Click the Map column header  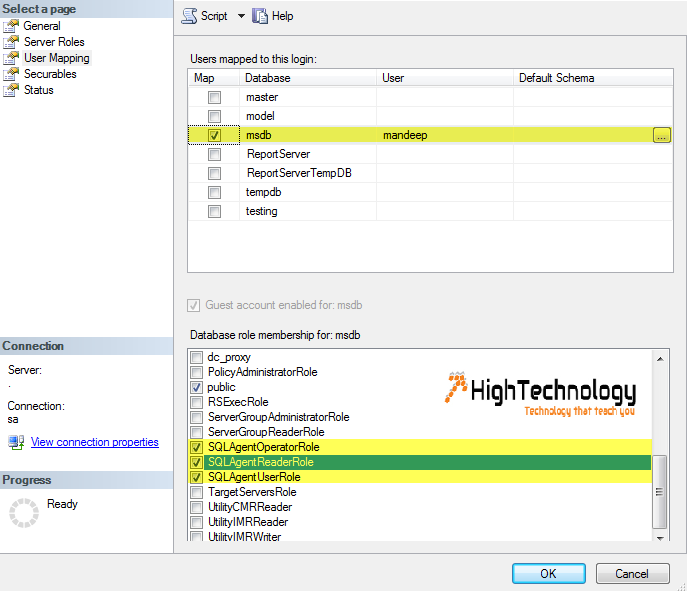pyautogui.click(x=214, y=78)
